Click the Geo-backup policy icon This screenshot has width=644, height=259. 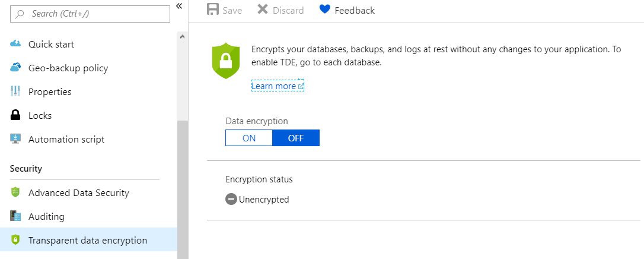[16, 68]
